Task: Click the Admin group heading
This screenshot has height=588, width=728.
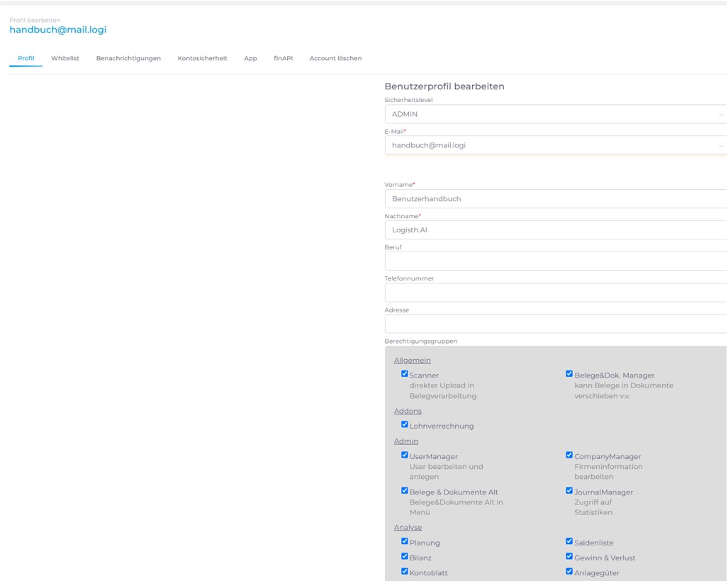Action: click(x=405, y=441)
